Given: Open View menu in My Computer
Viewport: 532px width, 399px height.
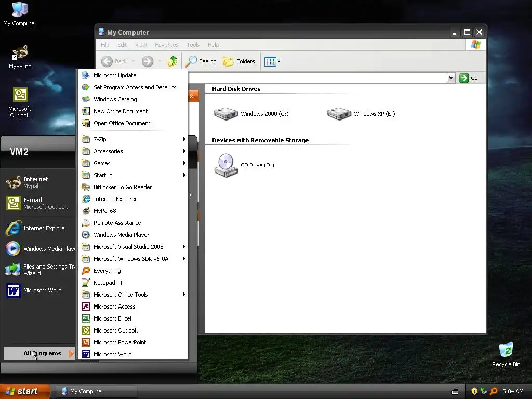Looking at the screenshot, I should pos(141,45).
